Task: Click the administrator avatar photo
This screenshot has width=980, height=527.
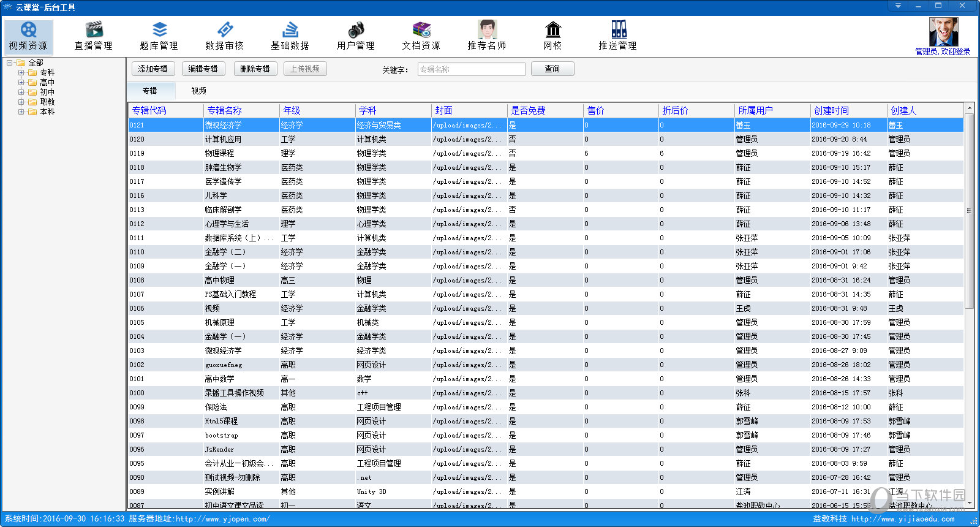Action: pyautogui.click(x=943, y=31)
